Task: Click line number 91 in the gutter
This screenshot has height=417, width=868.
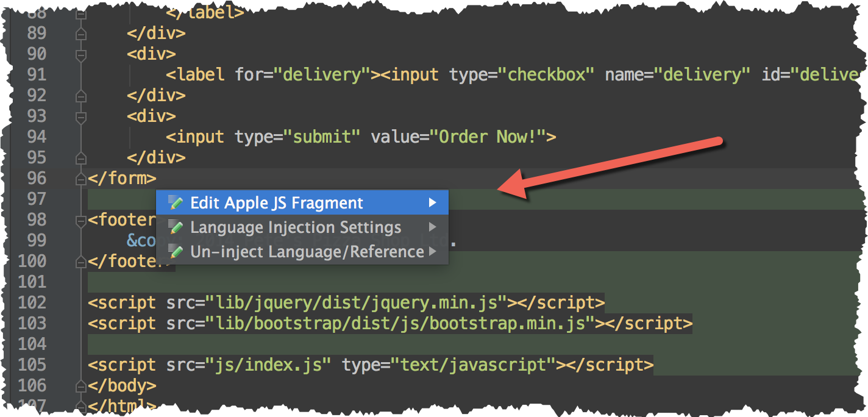Action: (37, 74)
